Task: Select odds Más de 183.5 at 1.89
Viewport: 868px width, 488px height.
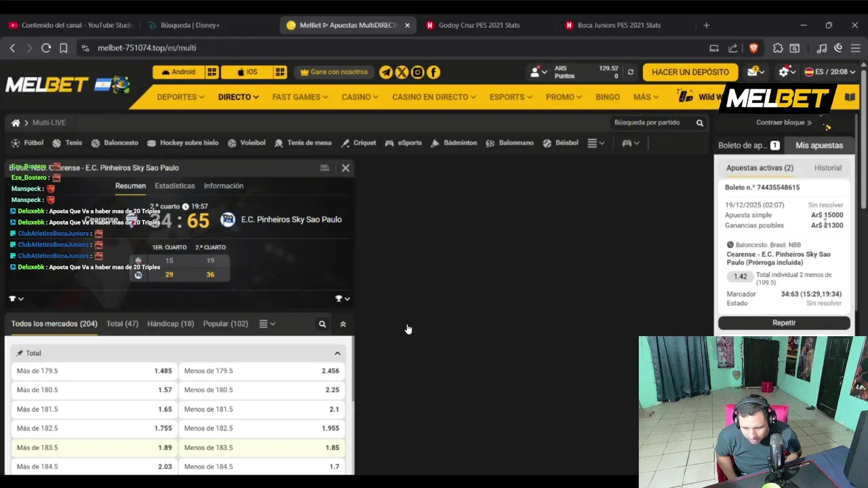Action: [94, 448]
